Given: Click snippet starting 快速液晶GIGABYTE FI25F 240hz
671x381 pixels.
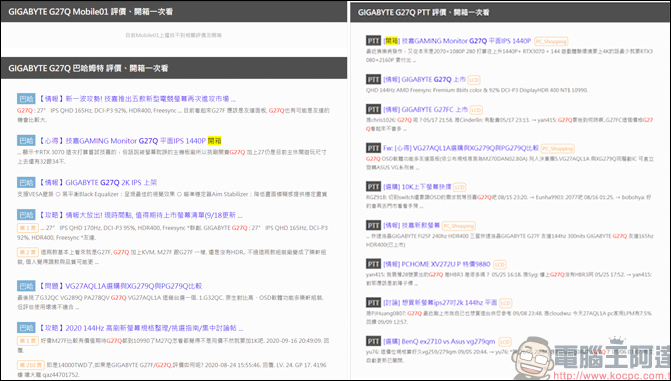Looking at the screenshot, I should [510, 241].
